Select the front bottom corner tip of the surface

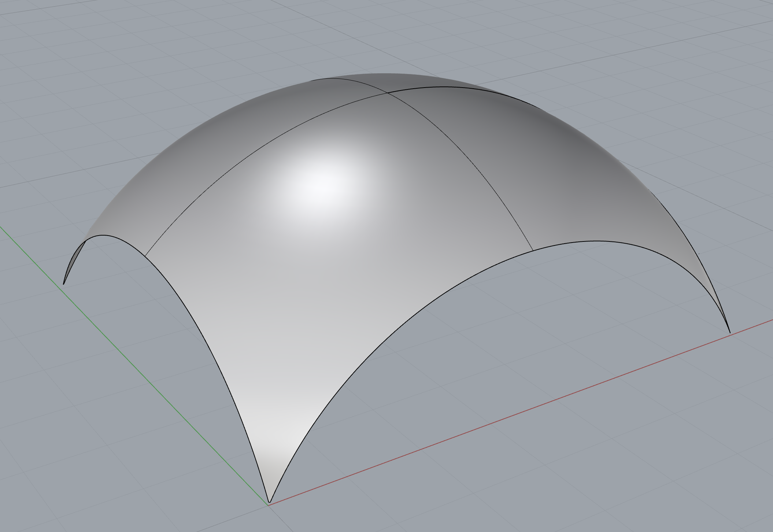point(270,501)
